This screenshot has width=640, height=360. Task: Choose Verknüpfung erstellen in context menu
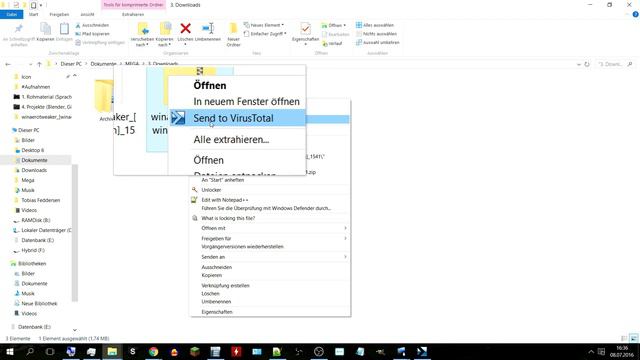pyautogui.click(x=225, y=286)
